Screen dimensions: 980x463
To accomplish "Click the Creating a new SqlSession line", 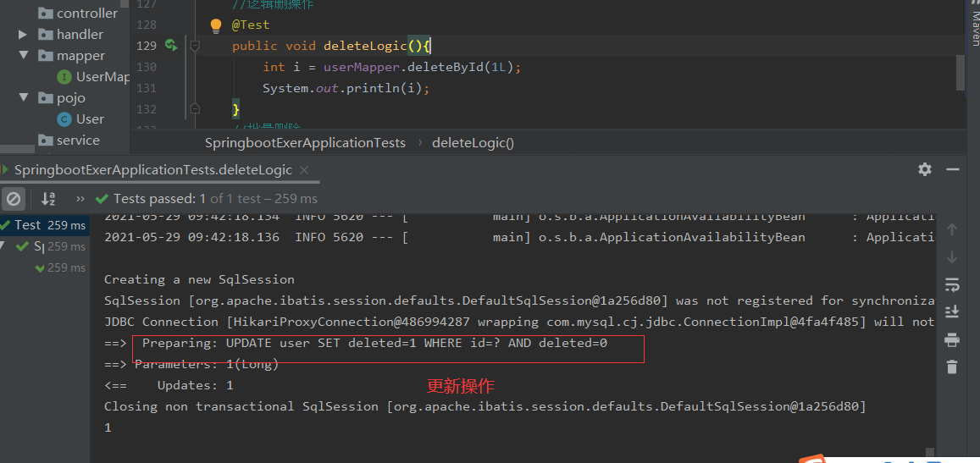I will 199,279.
